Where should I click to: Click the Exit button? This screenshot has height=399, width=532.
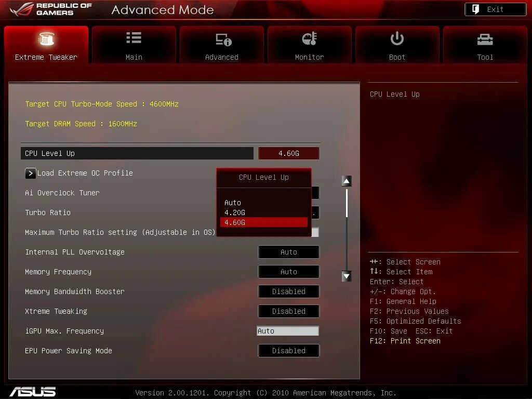point(495,9)
